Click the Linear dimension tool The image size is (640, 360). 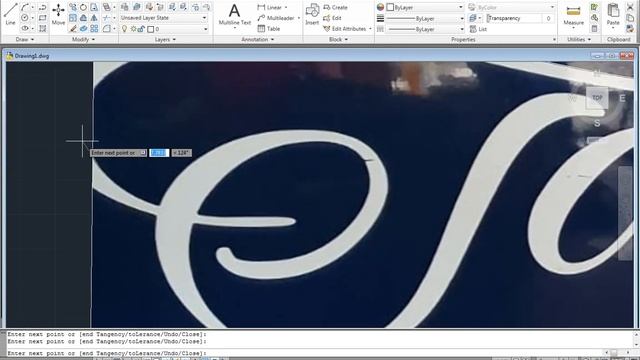270,7
